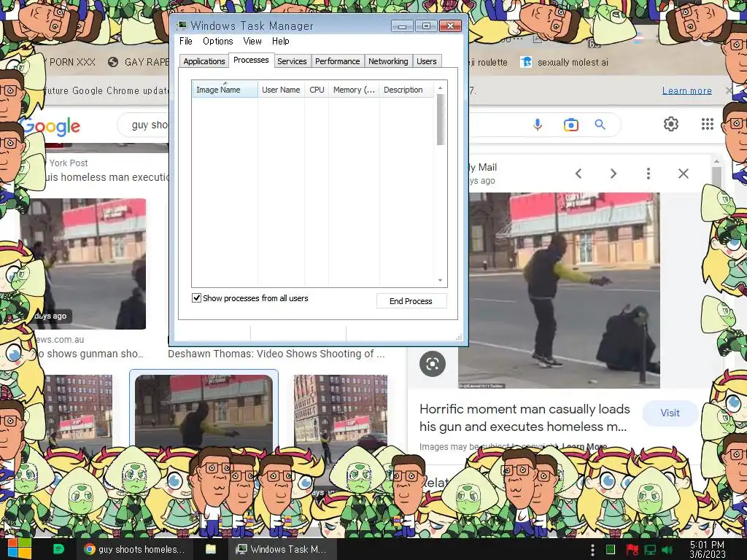Select the Processes tab
Viewport: 747px width, 560px height.
coord(251,60)
